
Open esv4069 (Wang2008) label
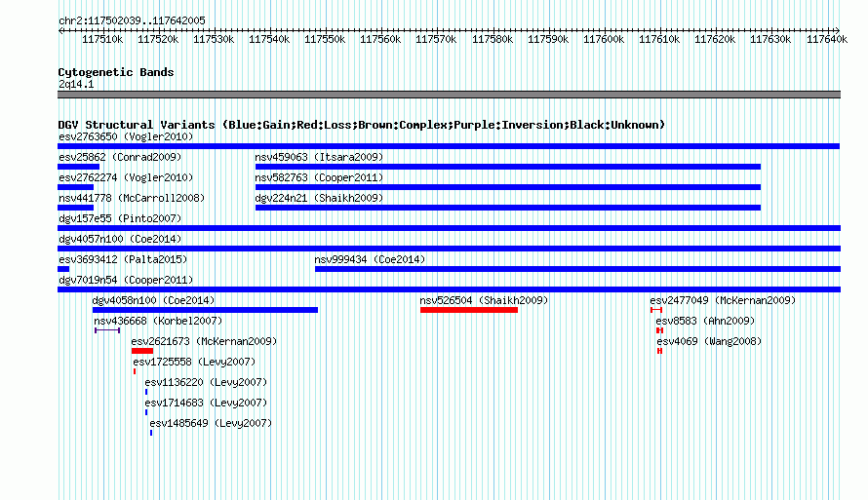[709, 341]
